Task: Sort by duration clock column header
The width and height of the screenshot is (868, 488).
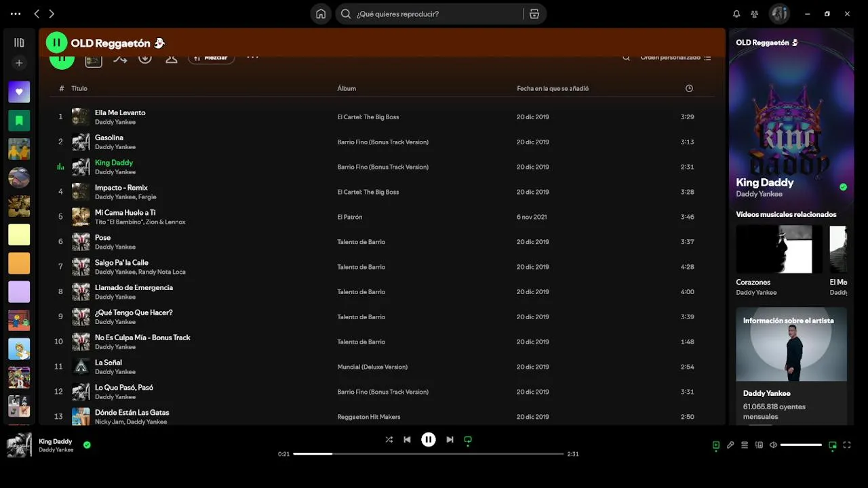Action: point(689,88)
